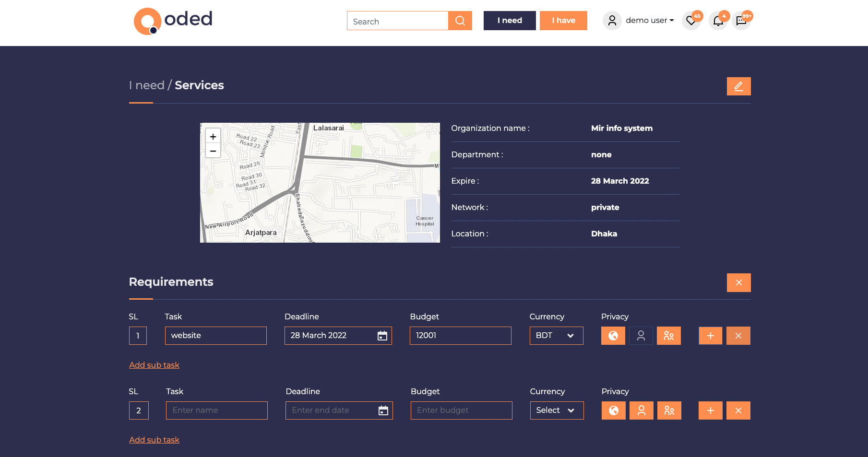Open the messages chat icon
This screenshot has width=868, height=457.
pos(741,21)
